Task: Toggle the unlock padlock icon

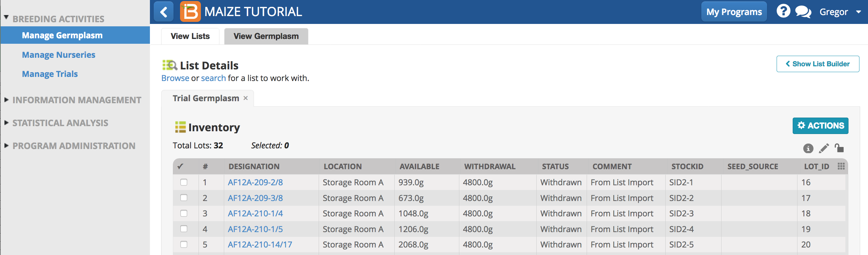Action: [x=839, y=148]
